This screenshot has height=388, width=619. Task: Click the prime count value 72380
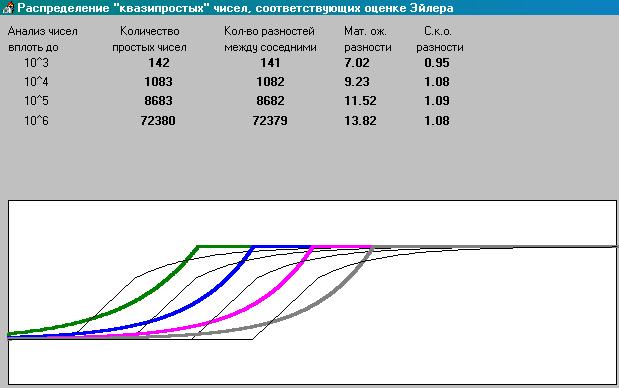point(158,120)
